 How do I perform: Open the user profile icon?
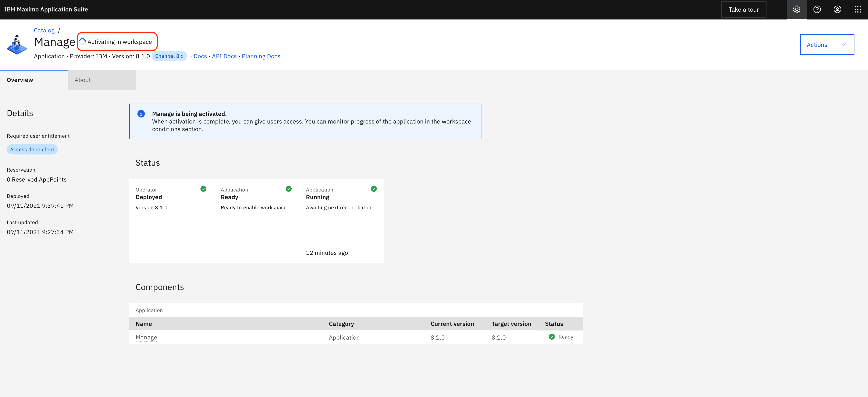[x=837, y=10]
